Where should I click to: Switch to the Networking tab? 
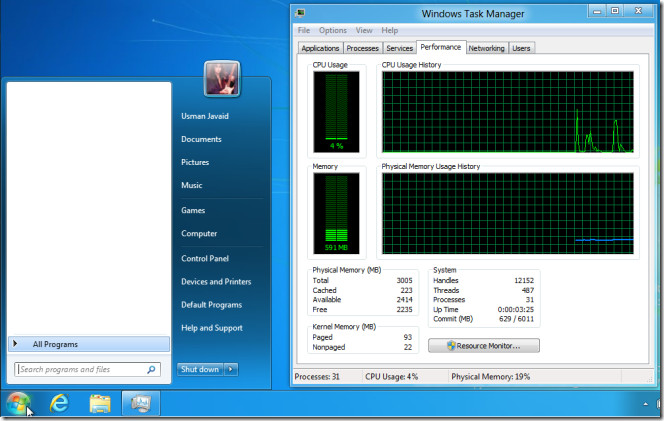[x=486, y=48]
